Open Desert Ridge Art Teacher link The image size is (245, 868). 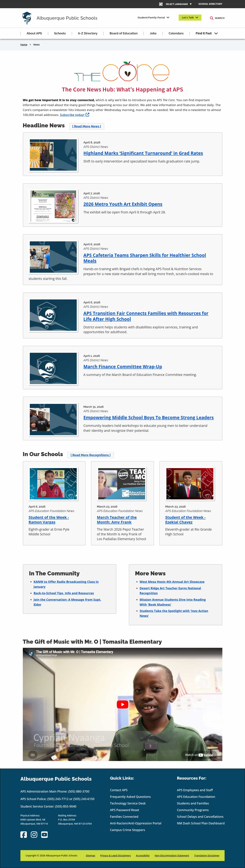click(170, 590)
